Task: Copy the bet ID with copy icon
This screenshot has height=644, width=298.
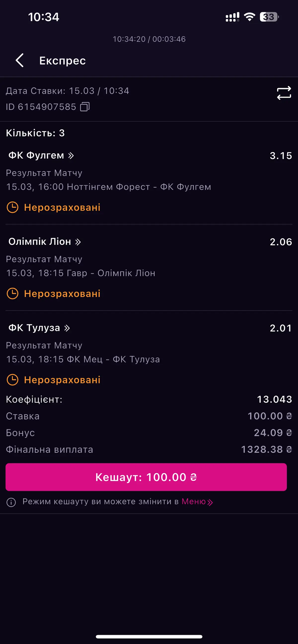Action: point(85,107)
